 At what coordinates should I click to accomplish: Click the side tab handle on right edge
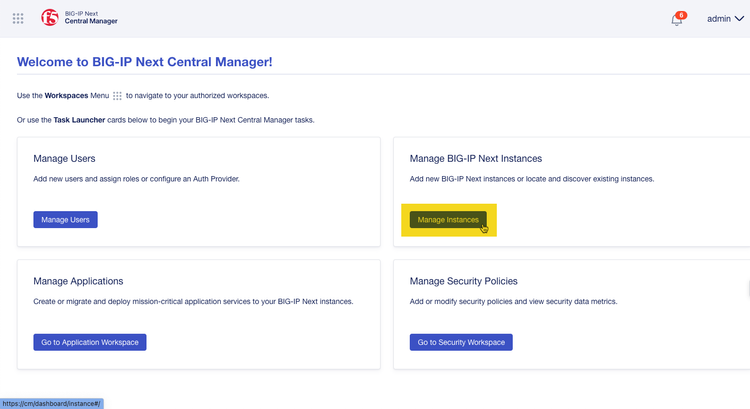(747, 289)
